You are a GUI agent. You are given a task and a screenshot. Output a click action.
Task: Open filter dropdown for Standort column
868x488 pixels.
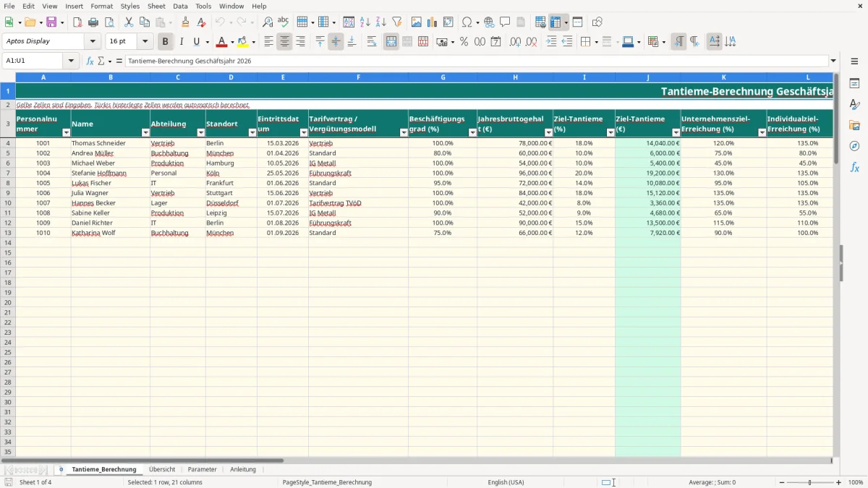pyautogui.click(x=252, y=132)
